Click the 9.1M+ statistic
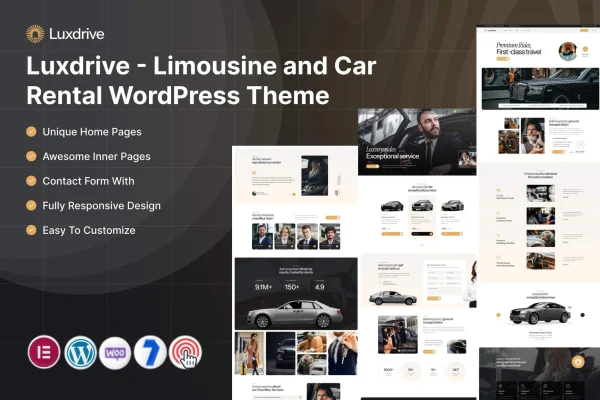 263,287
